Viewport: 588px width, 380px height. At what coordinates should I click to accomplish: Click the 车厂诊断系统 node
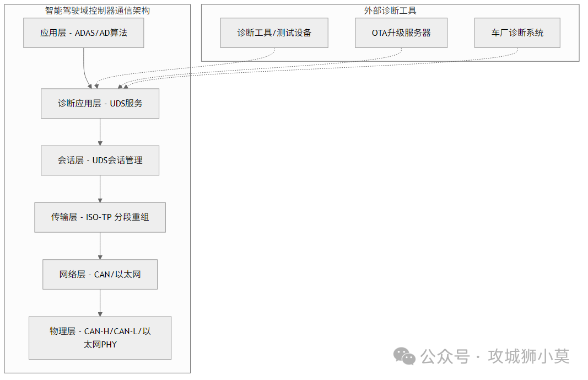[x=517, y=33]
